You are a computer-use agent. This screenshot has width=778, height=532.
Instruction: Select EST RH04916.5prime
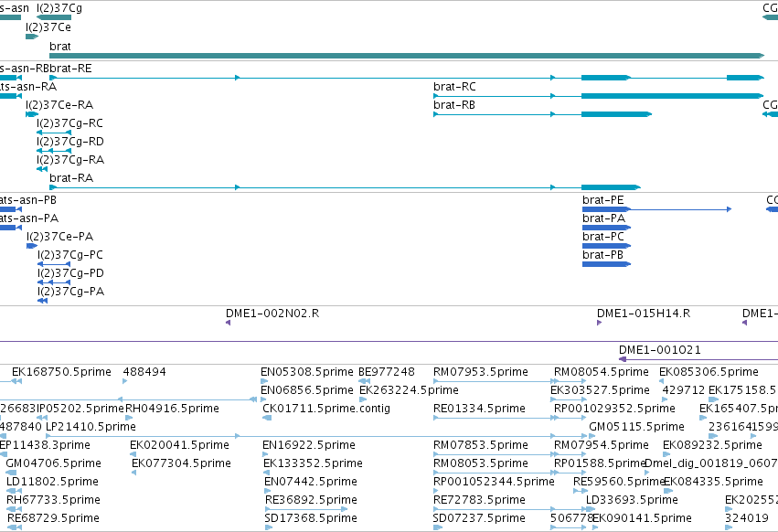[x=172, y=409]
